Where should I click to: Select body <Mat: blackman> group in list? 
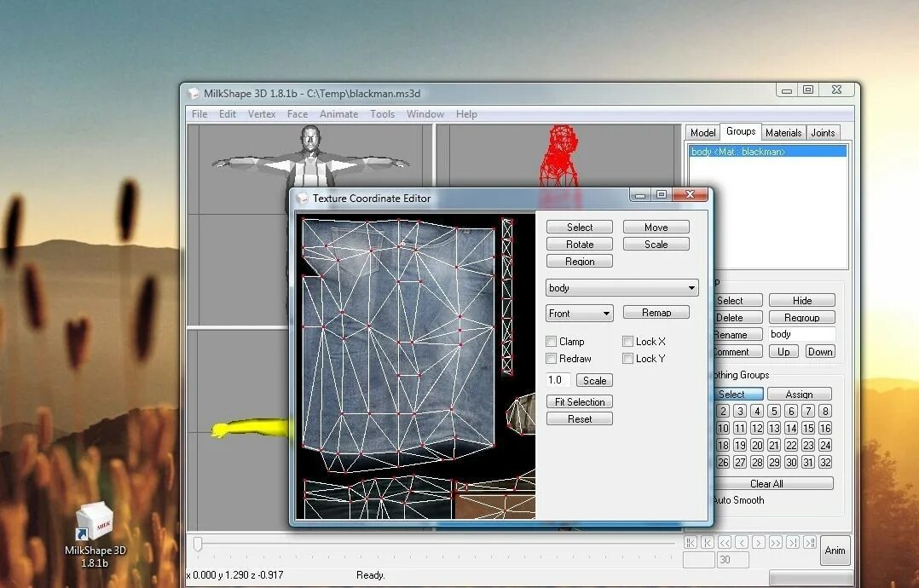[x=768, y=152]
